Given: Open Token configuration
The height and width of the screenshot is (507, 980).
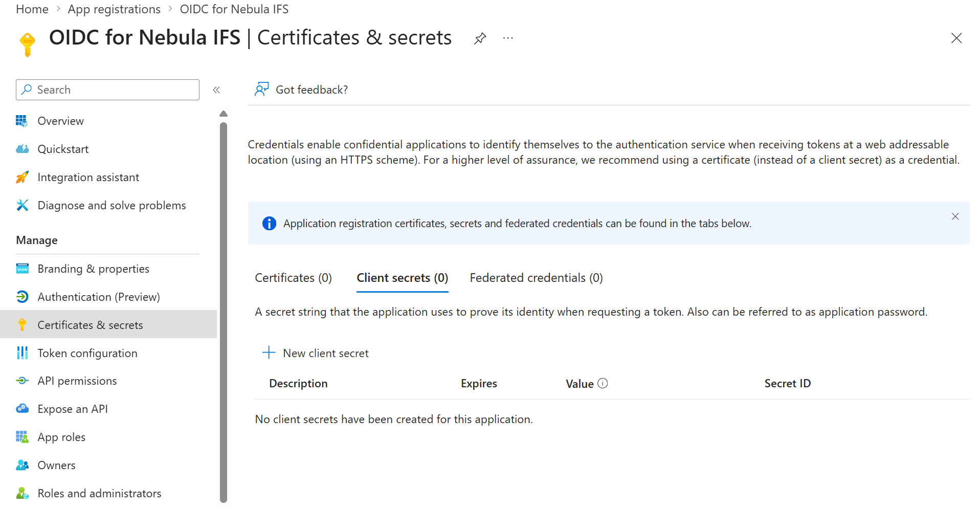Looking at the screenshot, I should tap(87, 353).
